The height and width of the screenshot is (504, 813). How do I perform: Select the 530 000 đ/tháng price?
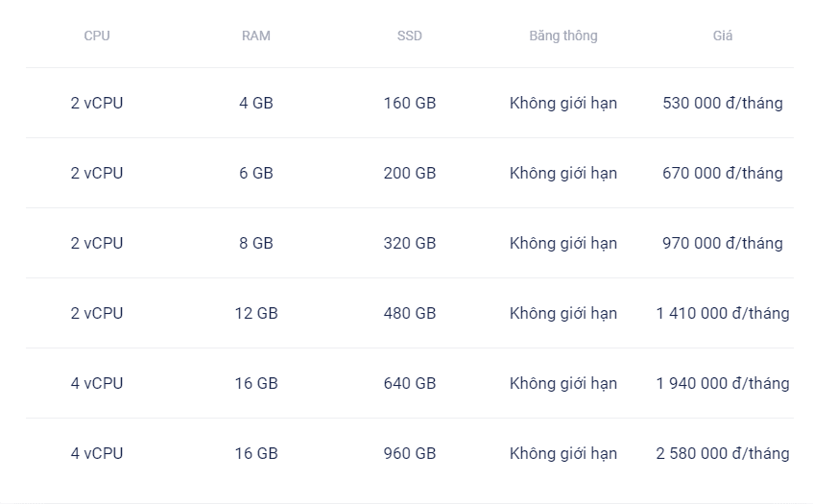[722, 103]
